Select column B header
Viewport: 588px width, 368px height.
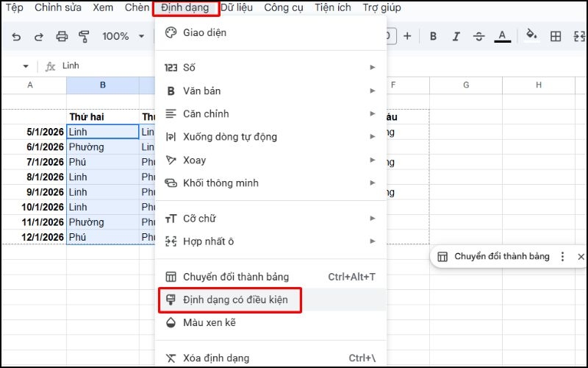point(103,85)
